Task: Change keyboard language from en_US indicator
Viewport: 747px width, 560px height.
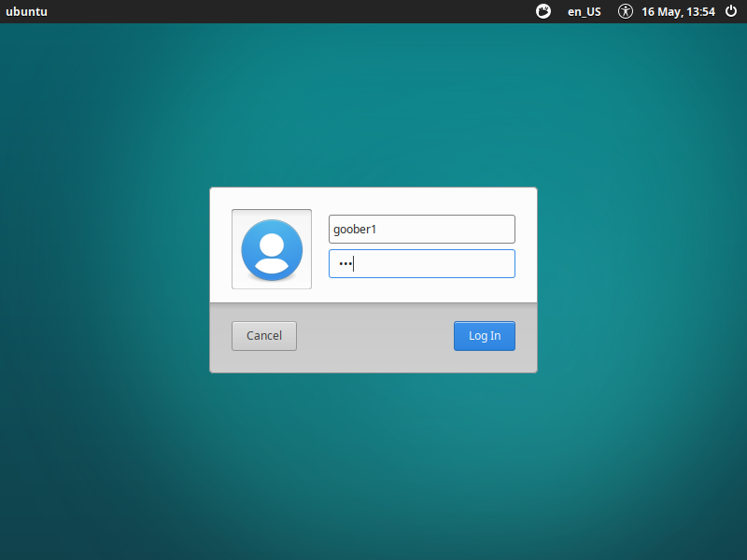Action: [x=585, y=11]
